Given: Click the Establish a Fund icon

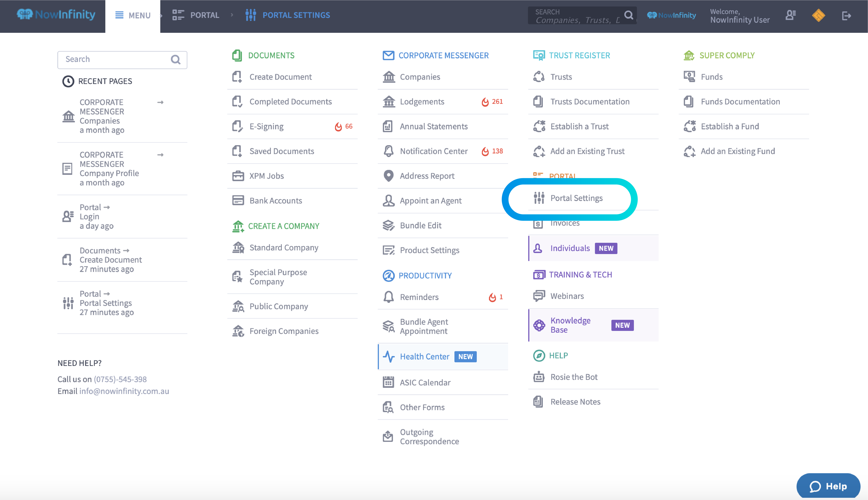Looking at the screenshot, I should [689, 126].
